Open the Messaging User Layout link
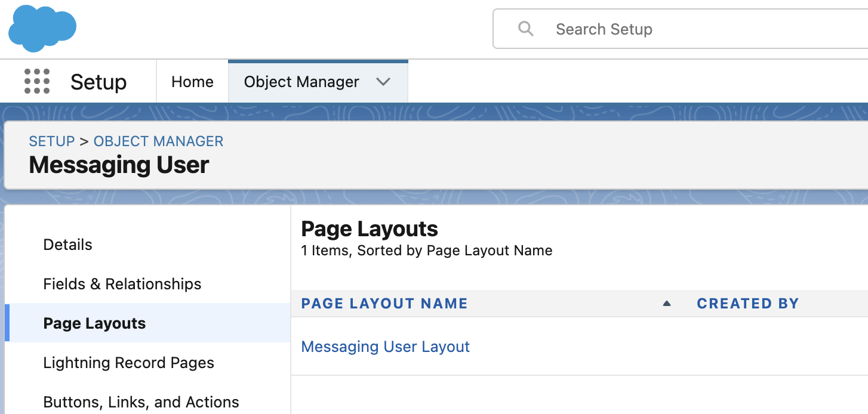The width and height of the screenshot is (868, 414). 386,347
